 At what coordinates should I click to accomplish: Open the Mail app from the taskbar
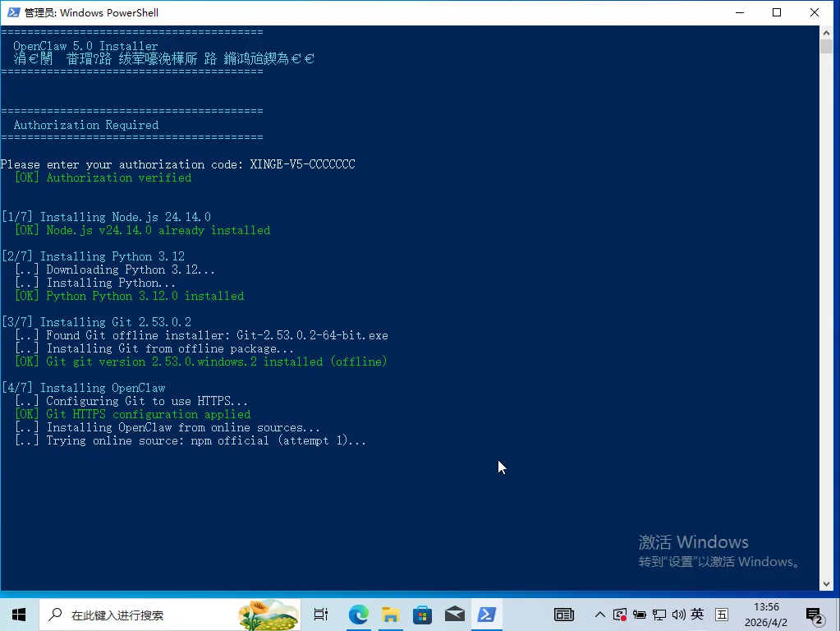point(454,615)
